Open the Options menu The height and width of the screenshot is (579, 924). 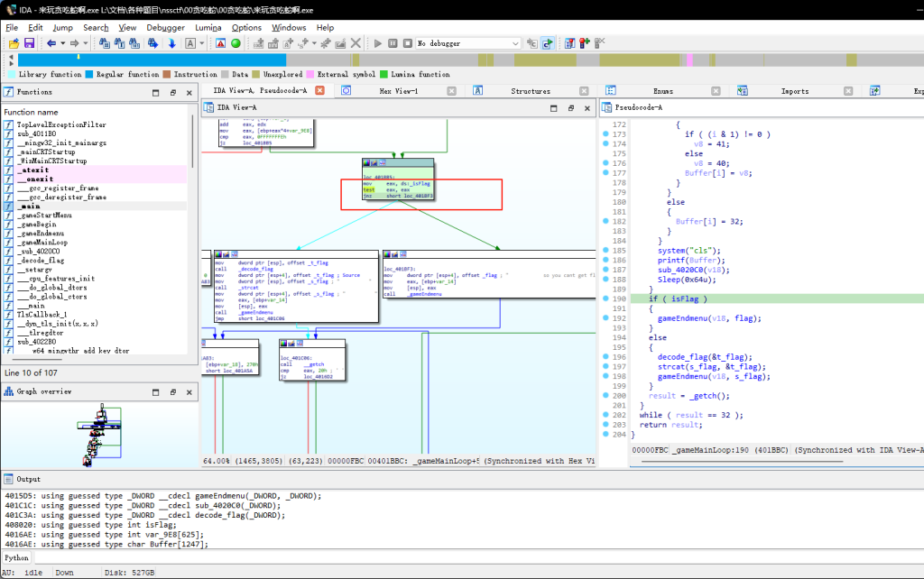(x=246, y=28)
